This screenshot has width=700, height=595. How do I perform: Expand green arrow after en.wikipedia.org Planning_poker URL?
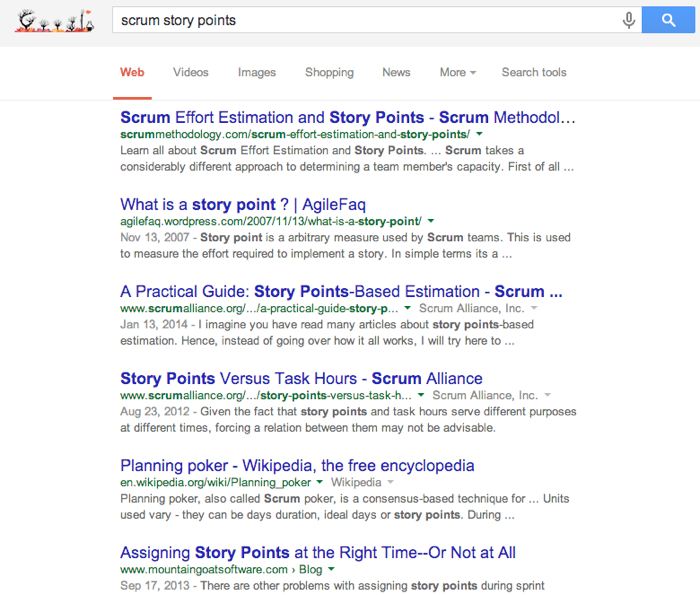coord(319,482)
